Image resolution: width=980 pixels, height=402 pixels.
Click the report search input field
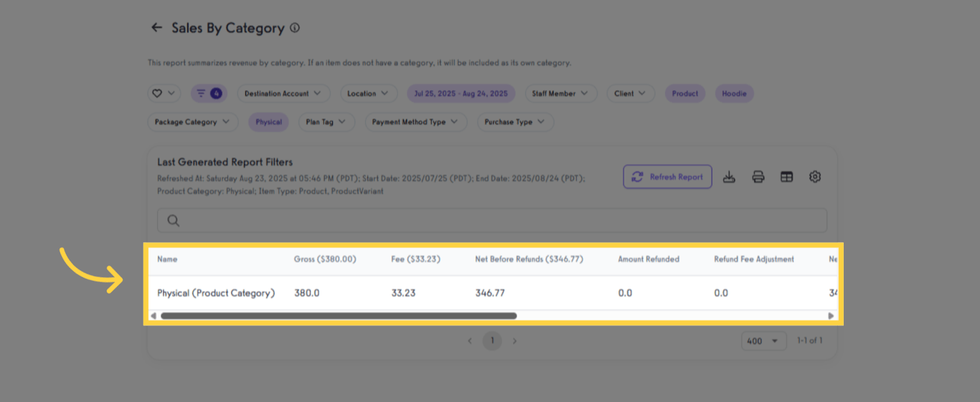click(x=492, y=220)
